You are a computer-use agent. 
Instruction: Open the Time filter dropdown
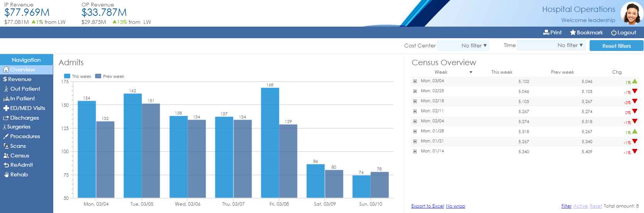(551, 46)
